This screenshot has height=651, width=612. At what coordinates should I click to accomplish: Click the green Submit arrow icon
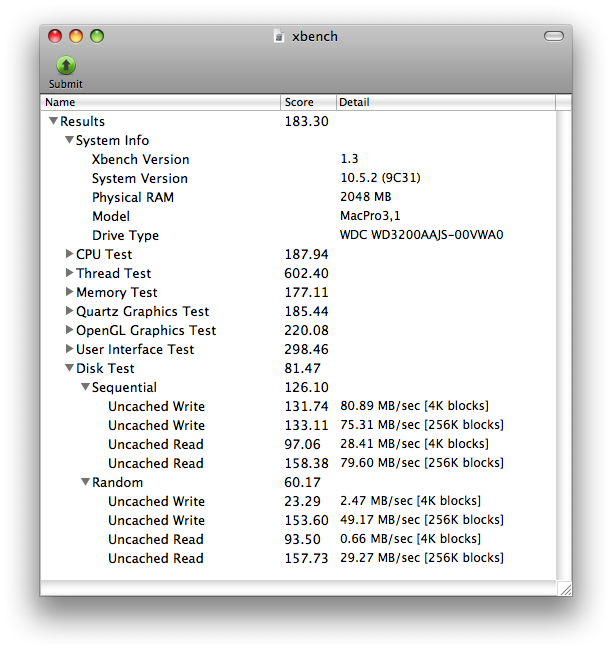coord(66,65)
